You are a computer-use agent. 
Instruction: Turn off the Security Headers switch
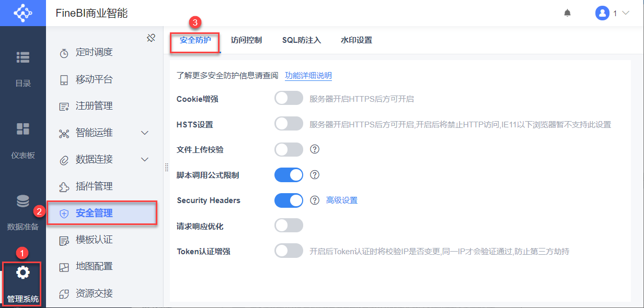pyautogui.click(x=289, y=200)
